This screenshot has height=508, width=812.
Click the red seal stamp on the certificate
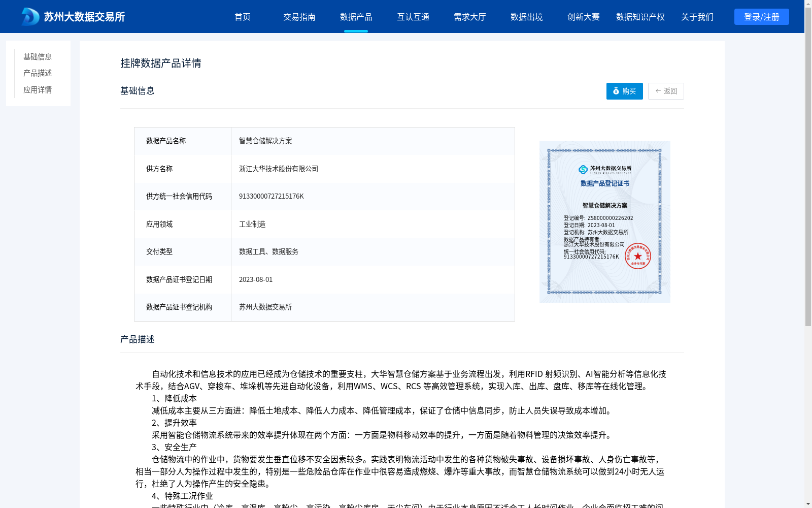coord(638,256)
